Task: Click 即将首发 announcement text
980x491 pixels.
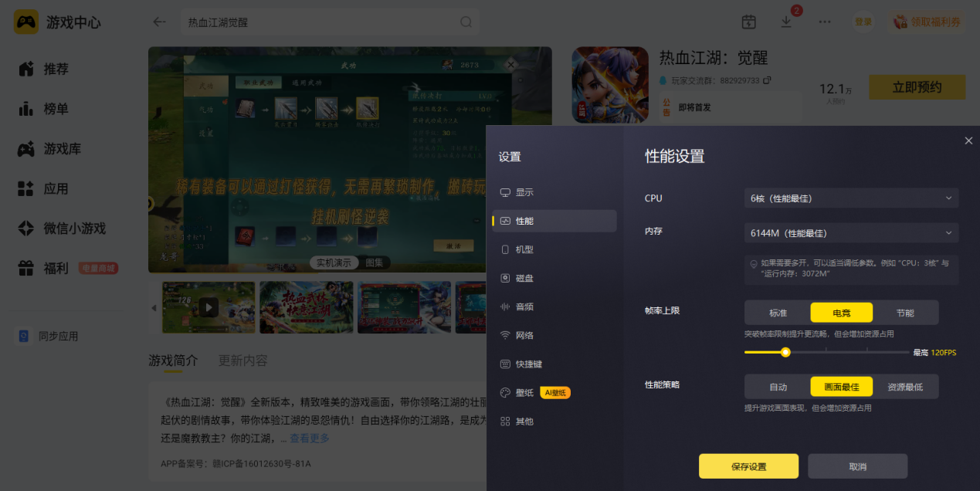Action: (694, 107)
